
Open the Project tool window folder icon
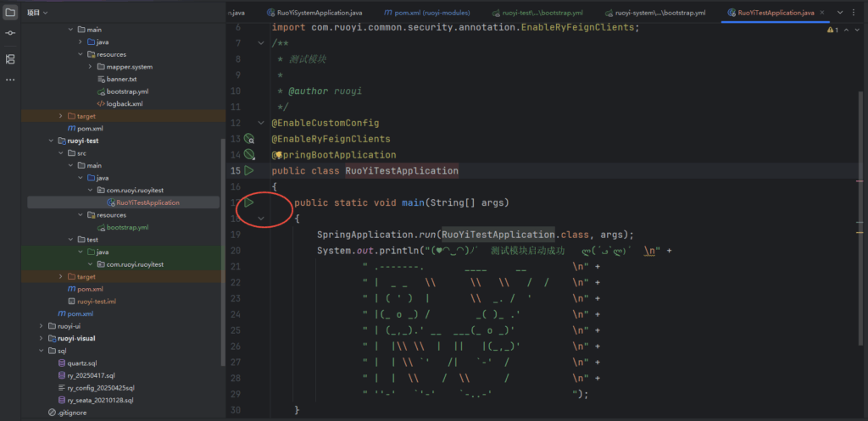coord(10,13)
